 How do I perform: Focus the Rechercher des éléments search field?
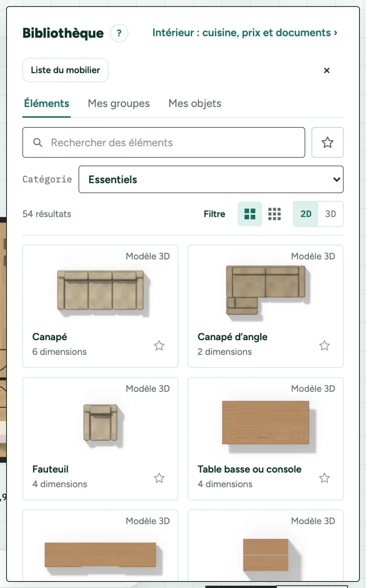[x=164, y=142]
